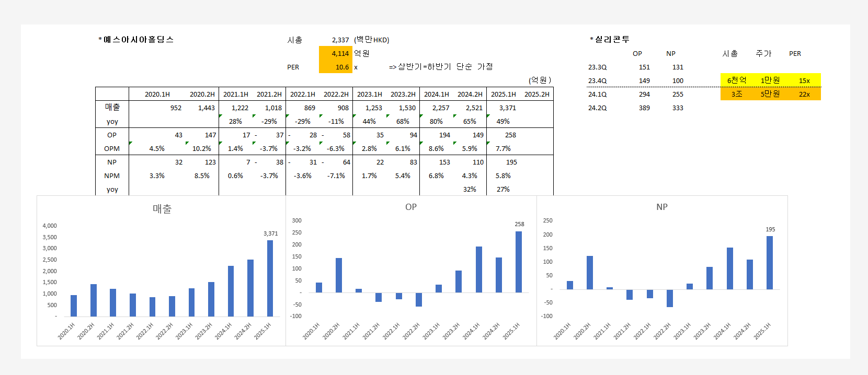Select the OPM row label cell
The height and width of the screenshot is (375, 868).
(x=112, y=148)
